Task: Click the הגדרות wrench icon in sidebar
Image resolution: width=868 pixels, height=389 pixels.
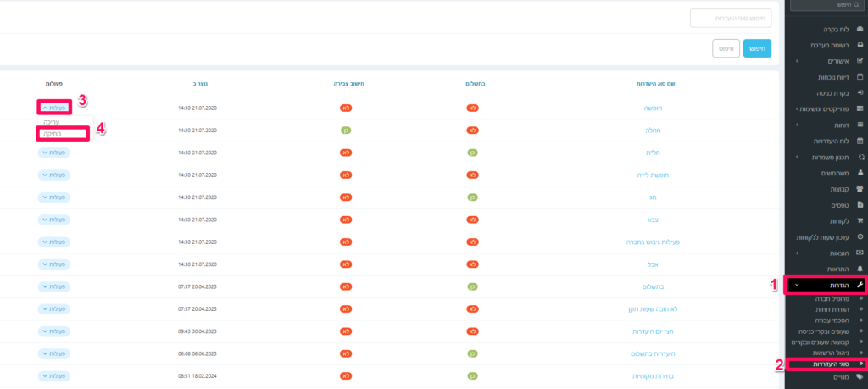Action: point(860,285)
